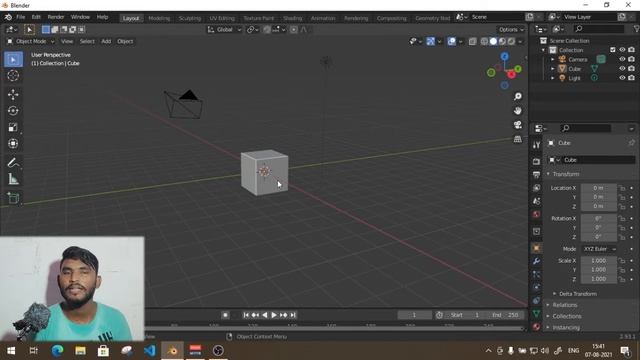Open Tool properties tab icon
The height and width of the screenshot is (360, 640).
click(x=536, y=145)
